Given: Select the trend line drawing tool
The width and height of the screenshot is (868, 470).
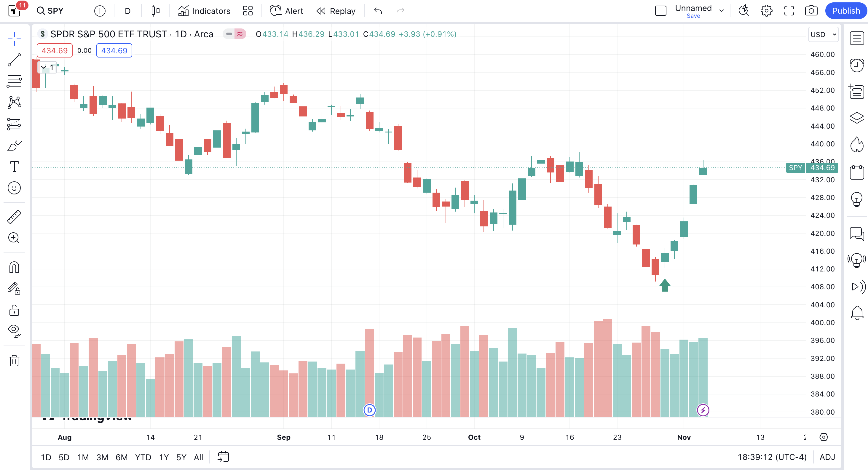Looking at the screenshot, I should click(14, 60).
